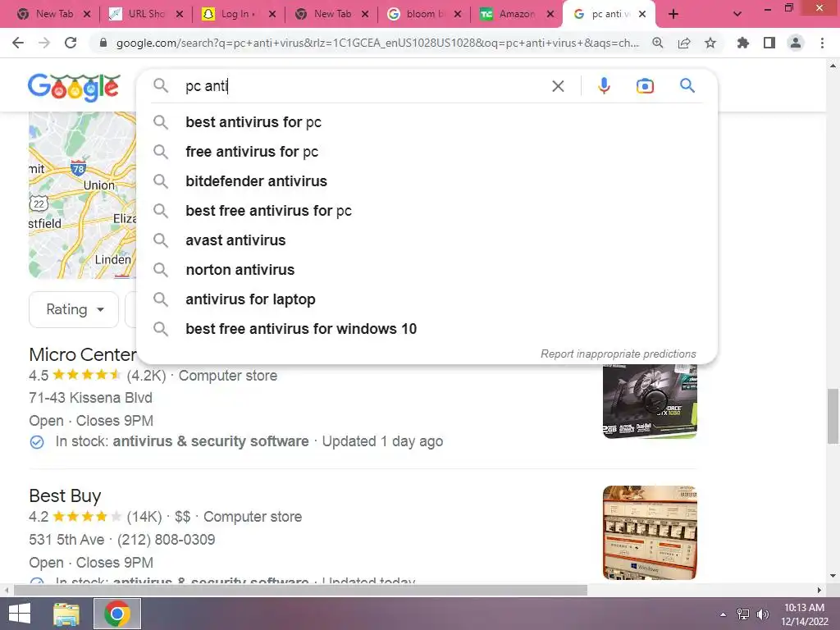840x630 pixels.
Task: Switch to the first New Tab
Action: coord(52,15)
